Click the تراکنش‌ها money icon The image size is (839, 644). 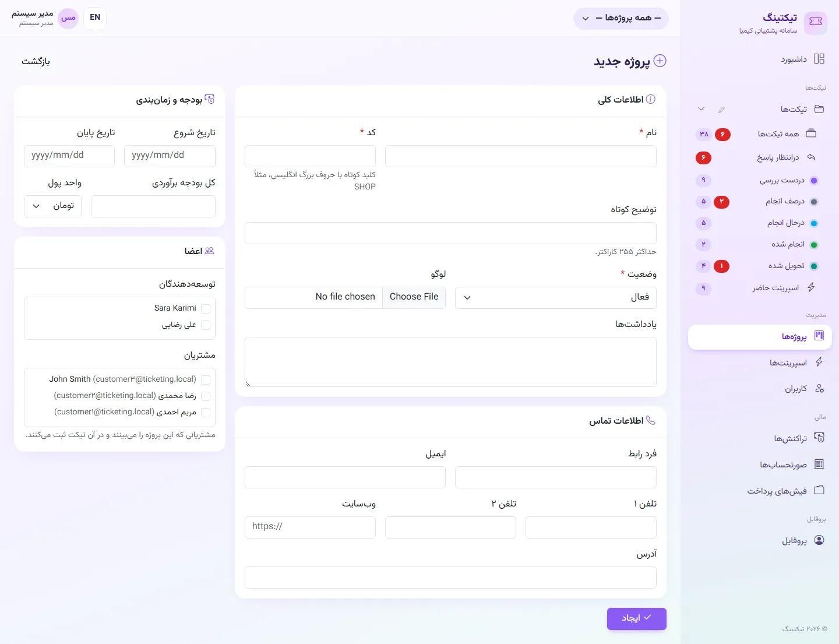tap(819, 438)
